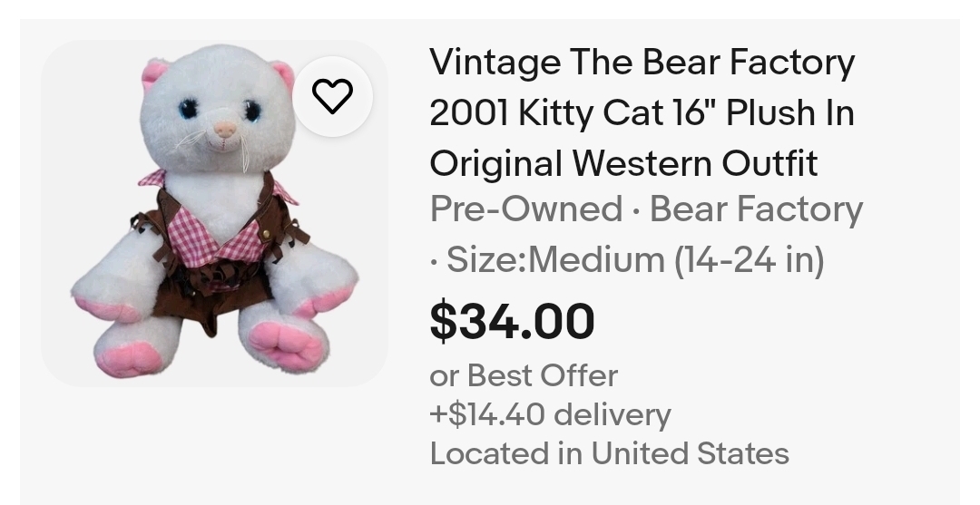
Task: Click the cat's pink paw pad at bottom right
Action: (288, 345)
